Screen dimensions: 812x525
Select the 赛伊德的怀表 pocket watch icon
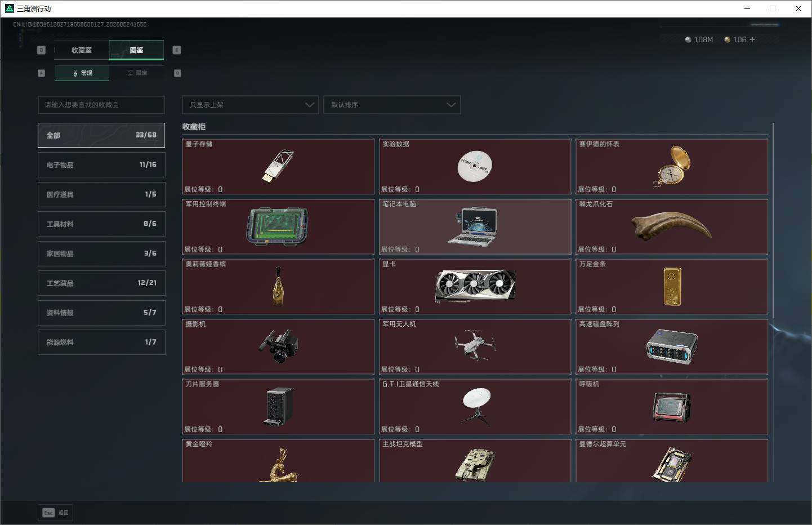click(672, 166)
